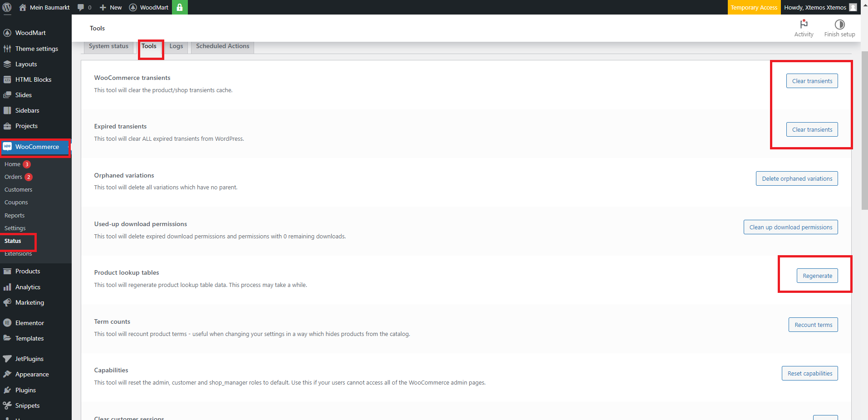Click the HTML Blocks icon
This screenshot has width=868, height=420.
tap(7, 79)
